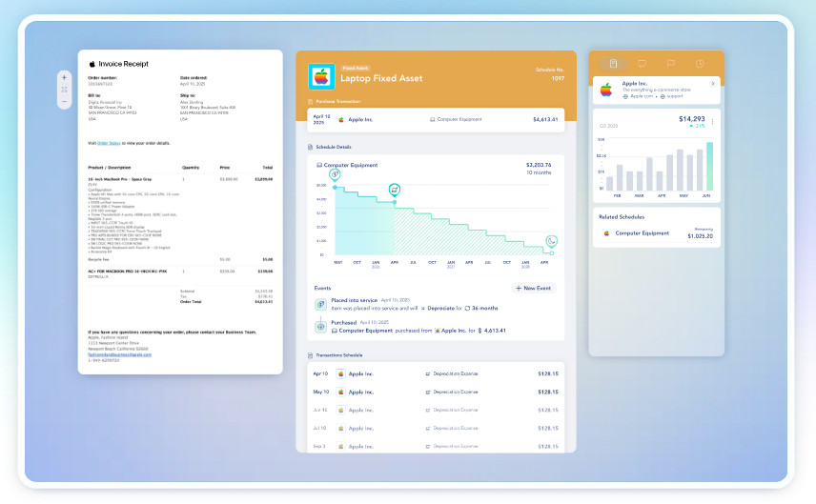Click the Apple logo in the vendor card
The image size is (816, 504).
[606, 90]
